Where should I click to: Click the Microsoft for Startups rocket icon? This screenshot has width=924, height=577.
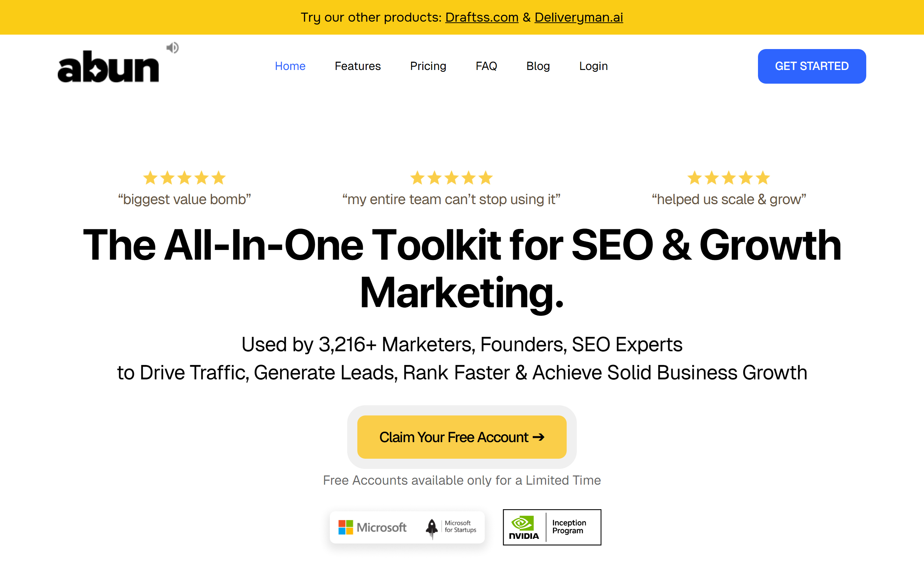click(x=431, y=529)
